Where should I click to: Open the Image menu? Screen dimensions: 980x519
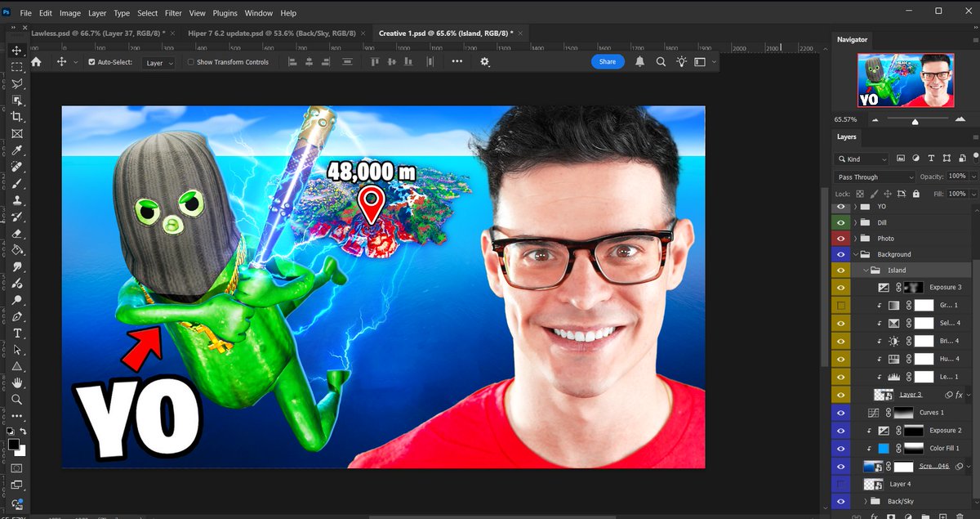(70, 13)
